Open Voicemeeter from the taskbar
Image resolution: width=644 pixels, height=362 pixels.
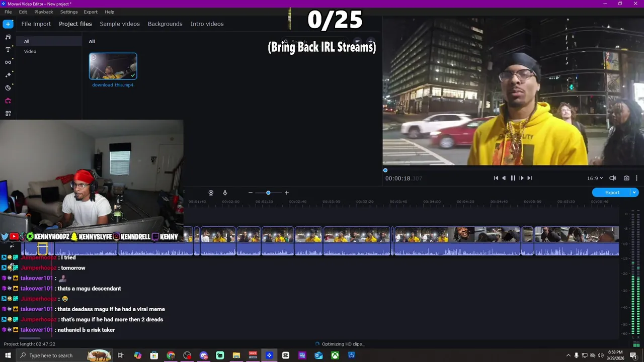point(253,355)
